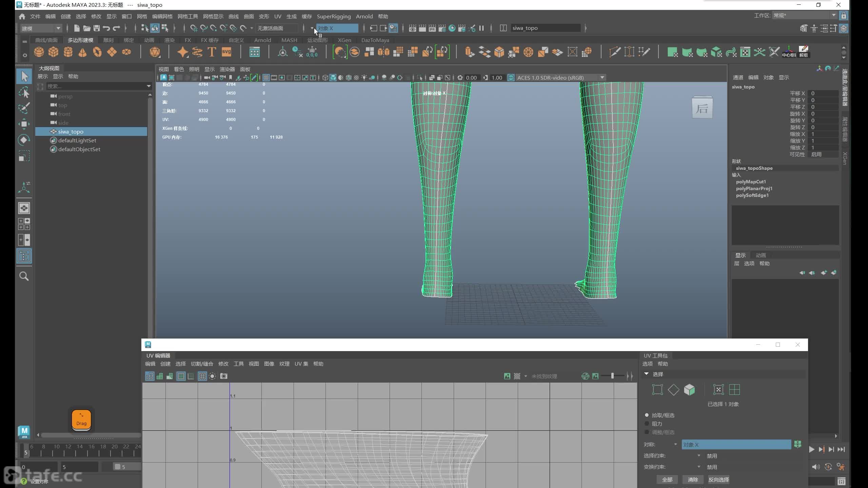Click the Outliner horizontal scrollbar
This screenshot has height=488, width=868.
click(91, 435)
